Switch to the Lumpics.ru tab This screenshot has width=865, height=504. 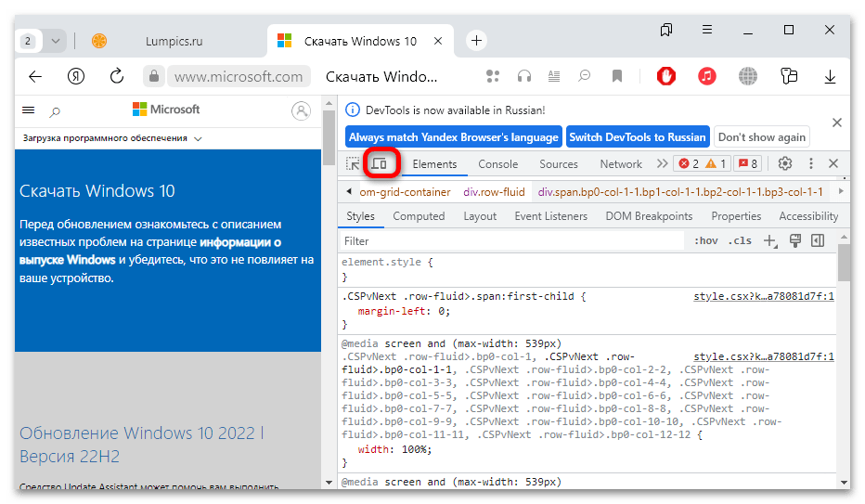tap(174, 42)
